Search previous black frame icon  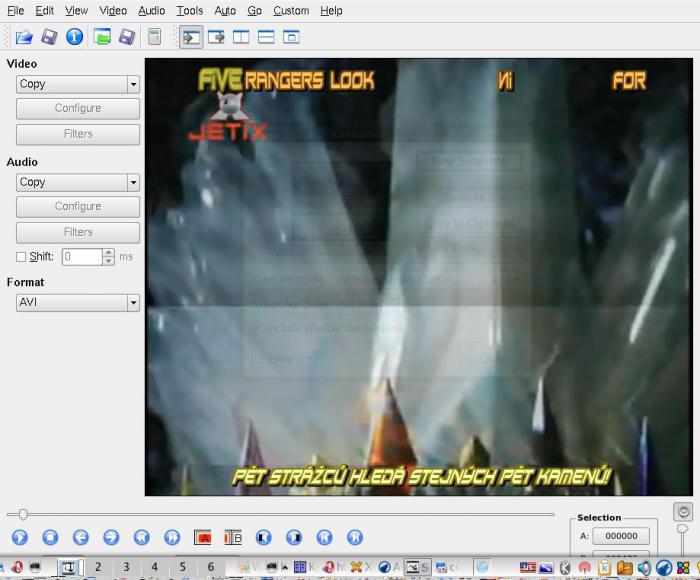pos(263,537)
